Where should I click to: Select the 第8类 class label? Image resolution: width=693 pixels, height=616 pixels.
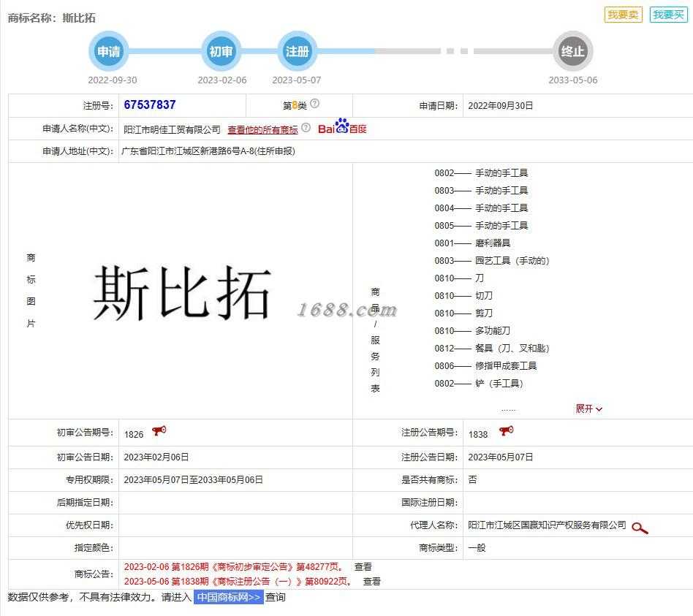coord(295,106)
